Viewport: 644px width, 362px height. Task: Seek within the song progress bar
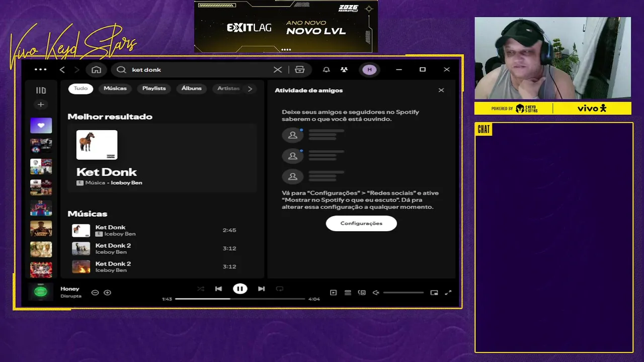(240, 299)
